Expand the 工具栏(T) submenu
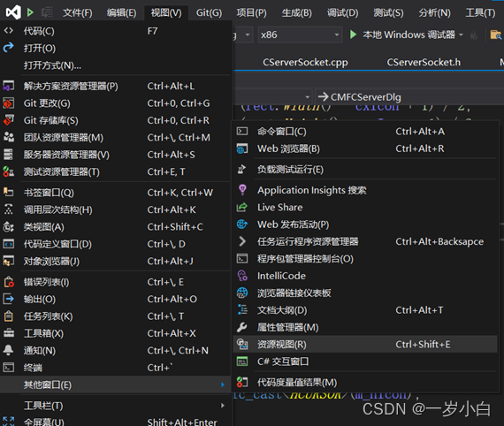Screen dimensions: 504x426 click(x=116, y=406)
